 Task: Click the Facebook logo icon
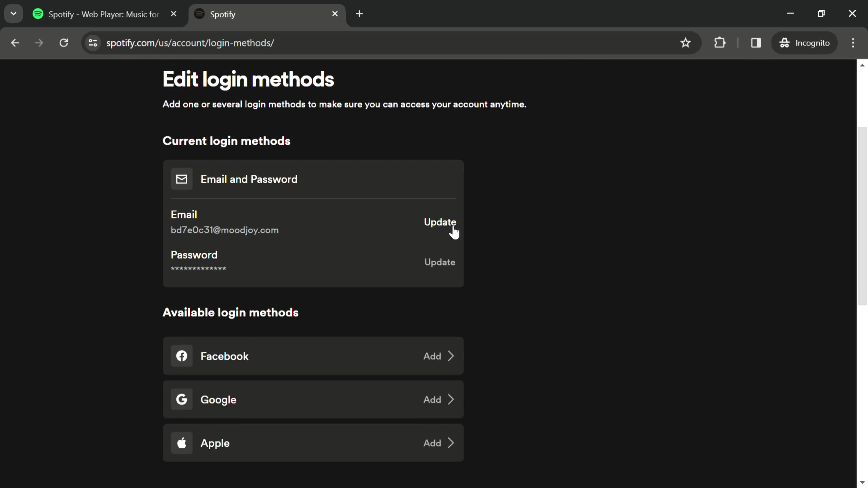click(182, 356)
